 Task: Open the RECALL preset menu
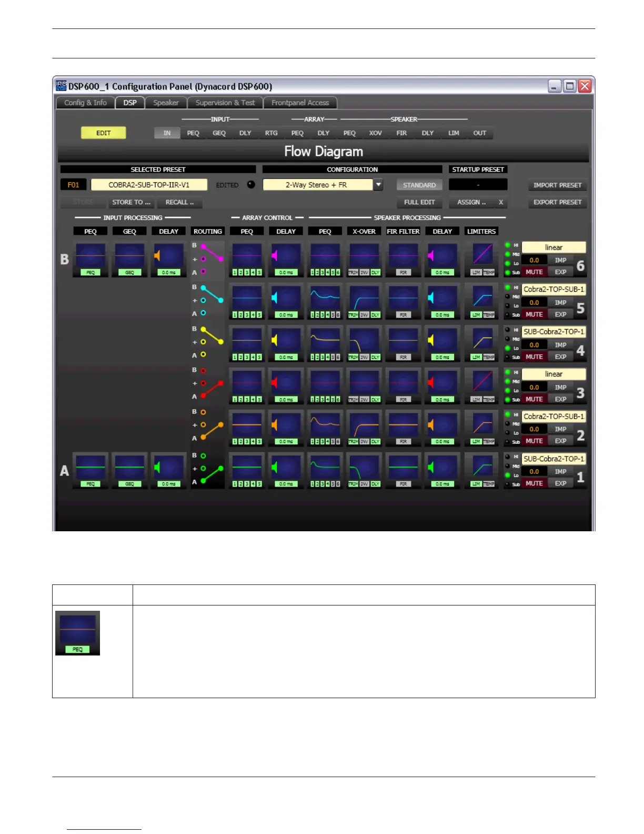pyautogui.click(x=179, y=202)
